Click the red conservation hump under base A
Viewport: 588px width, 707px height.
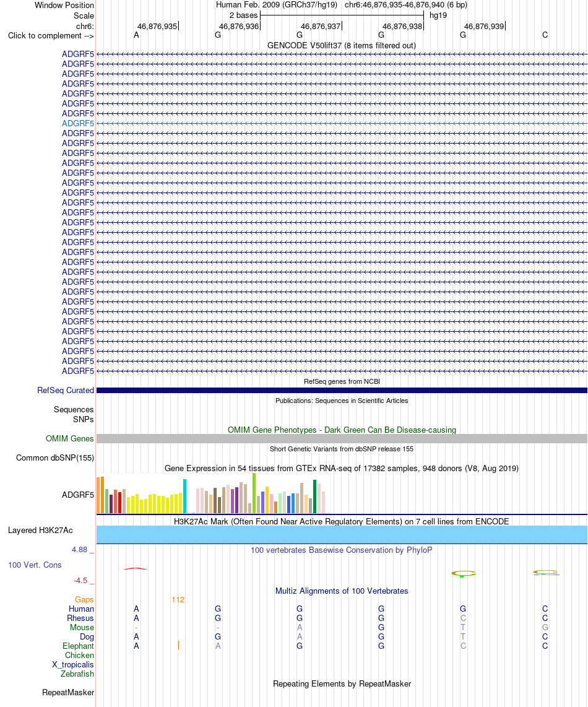point(136,568)
